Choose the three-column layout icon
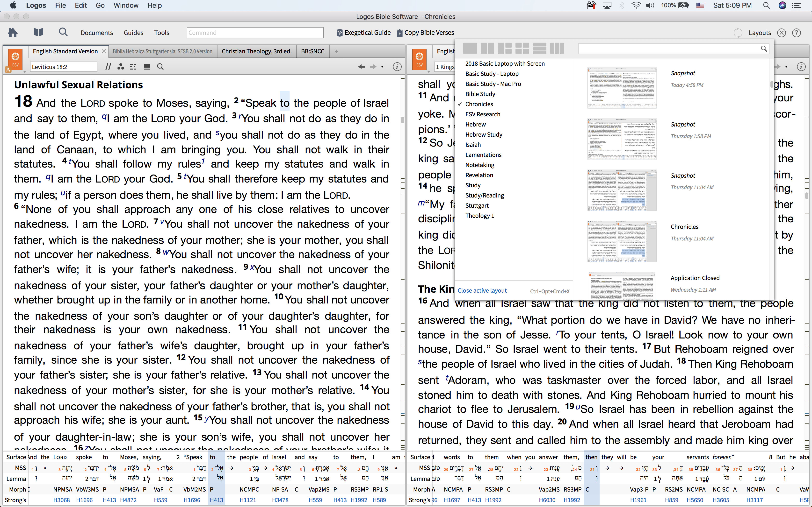Image resolution: width=812 pixels, height=507 pixels. tap(557, 49)
